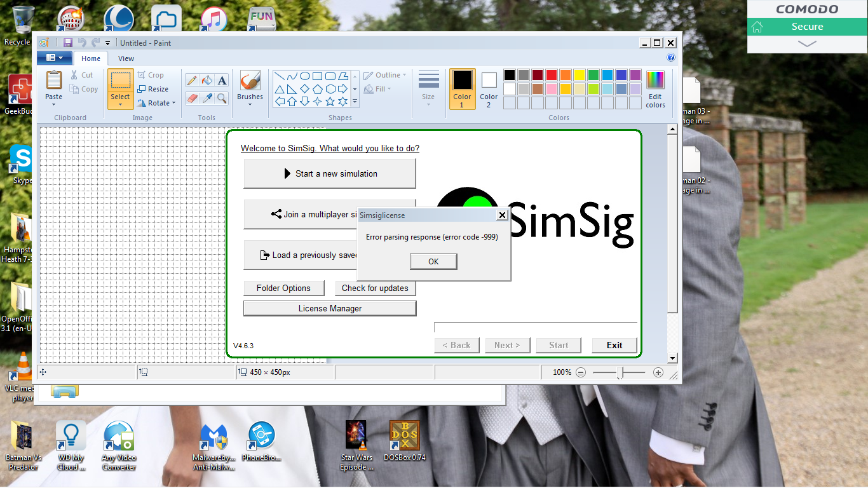
Task: Activate Color 2 background selector
Action: [x=489, y=88]
